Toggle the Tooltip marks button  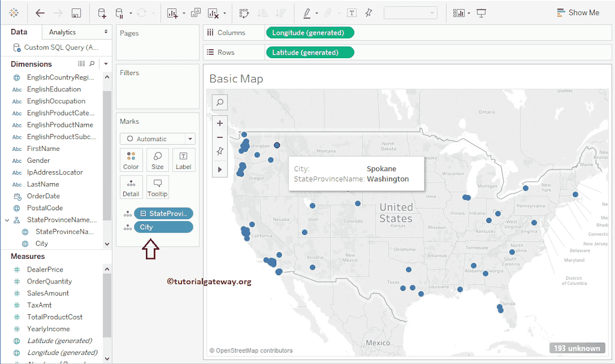coord(157,187)
